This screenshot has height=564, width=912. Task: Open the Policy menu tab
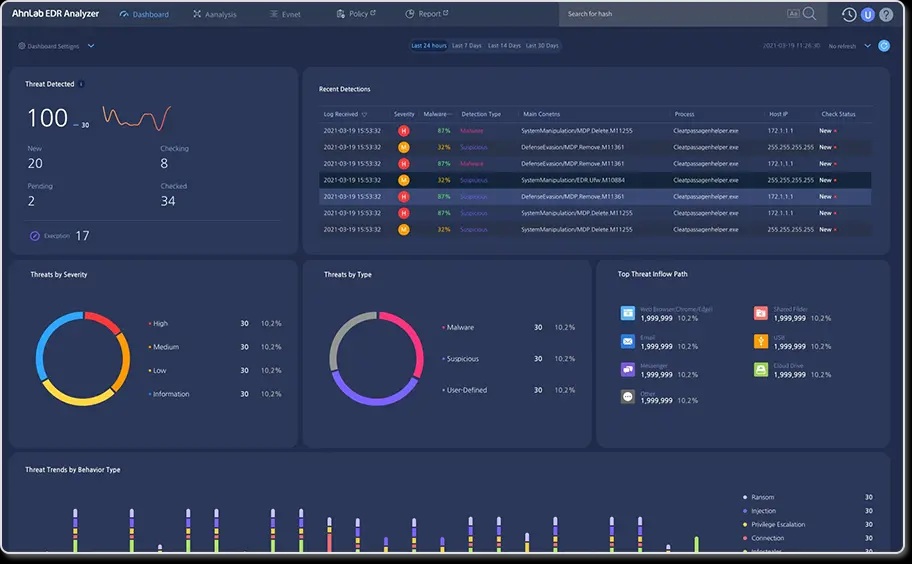(x=356, y=13)
